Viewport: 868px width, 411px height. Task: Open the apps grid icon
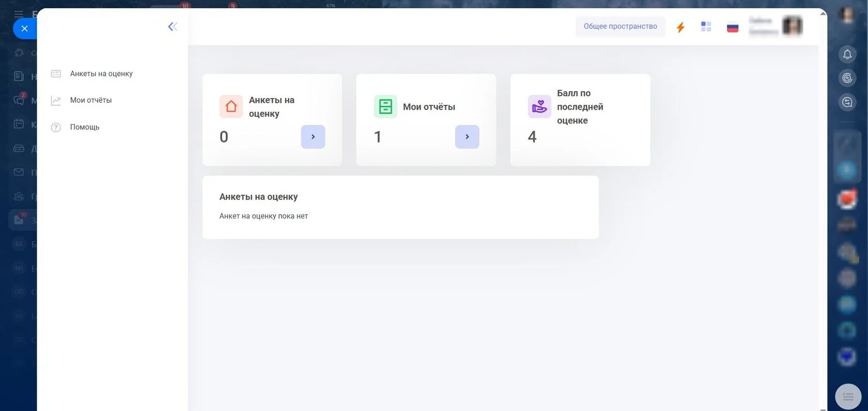pyautogui.click(x=706, y=26)
